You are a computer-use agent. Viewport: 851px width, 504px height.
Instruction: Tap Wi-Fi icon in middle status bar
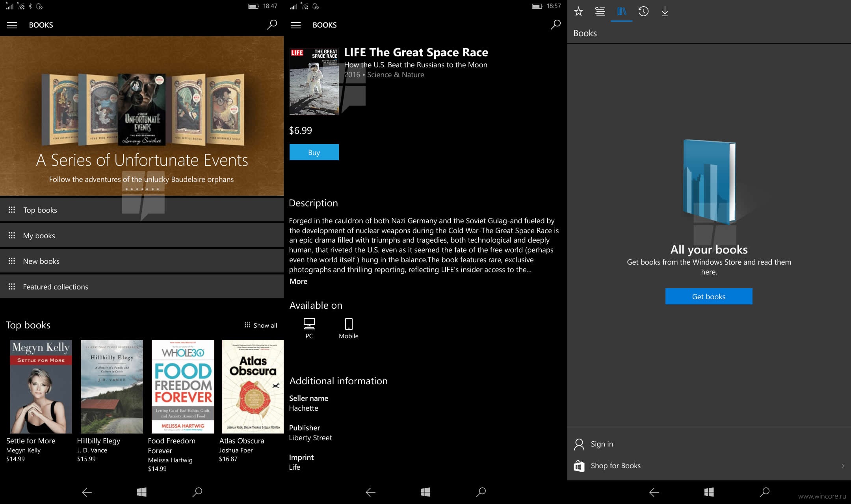(x=305, y=6)
